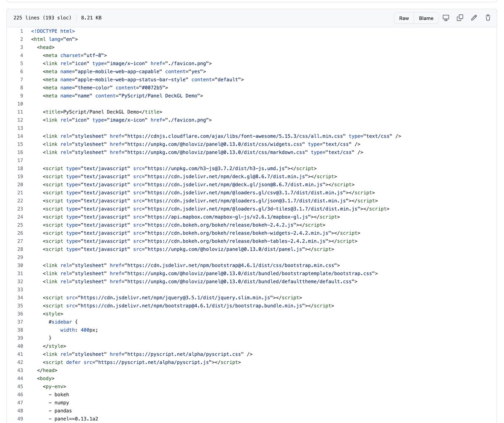Click the <body> tag line
The image size is (504, 423).
tap(46, 378)
